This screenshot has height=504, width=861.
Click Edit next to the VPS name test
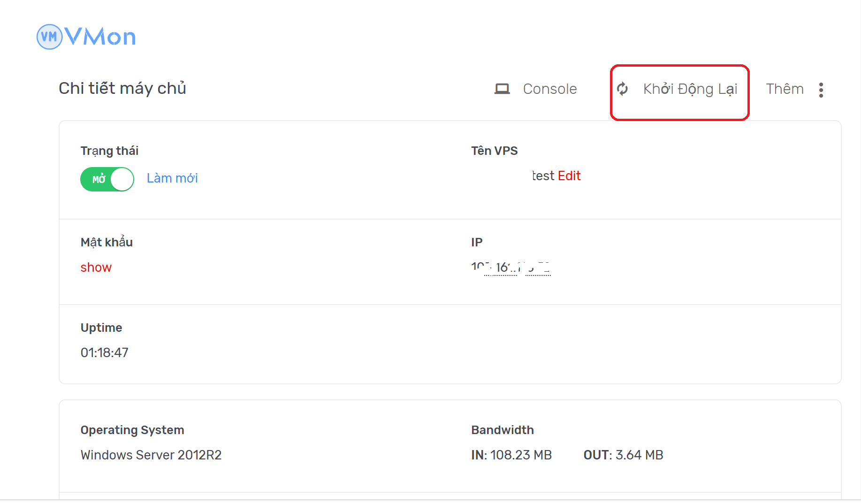(x=569, y=176)
